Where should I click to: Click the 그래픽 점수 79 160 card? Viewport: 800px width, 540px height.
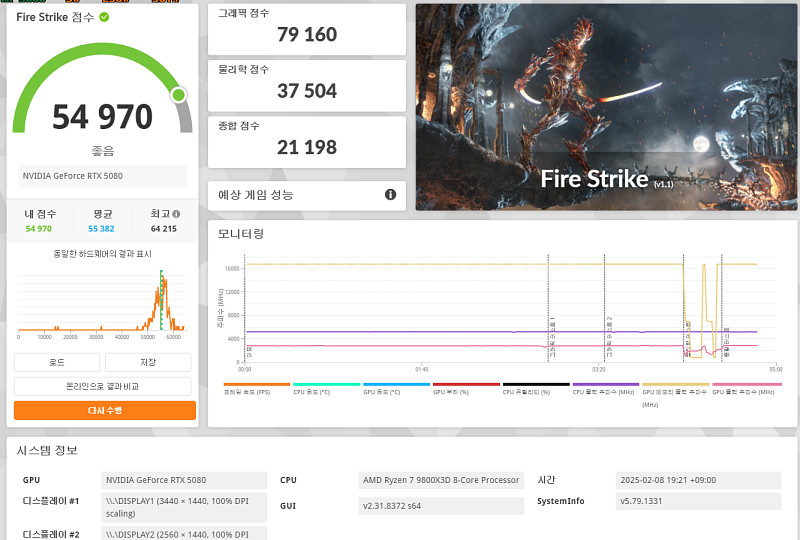coord(306,29)
